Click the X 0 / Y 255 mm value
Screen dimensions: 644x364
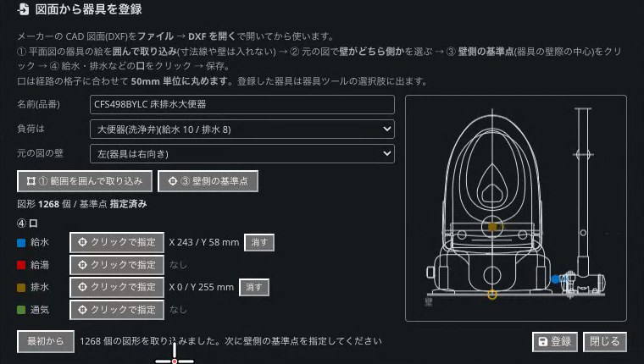[202, 287]
